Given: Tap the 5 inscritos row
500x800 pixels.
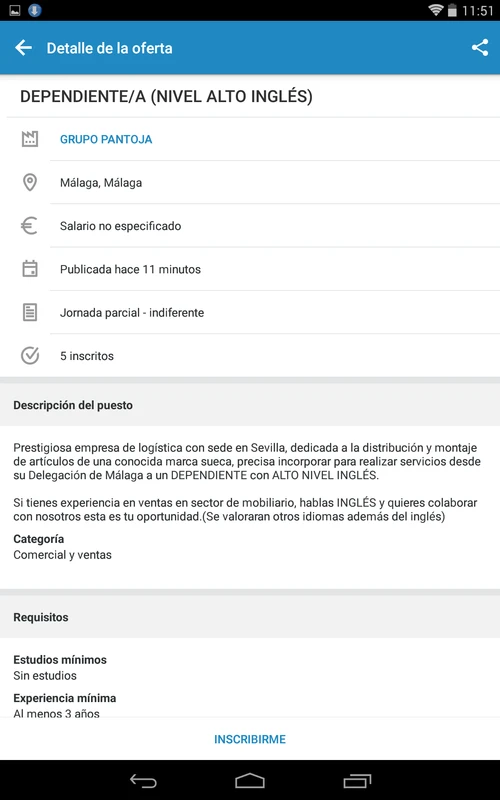Looking at the screenshot, I should (250, 356).
